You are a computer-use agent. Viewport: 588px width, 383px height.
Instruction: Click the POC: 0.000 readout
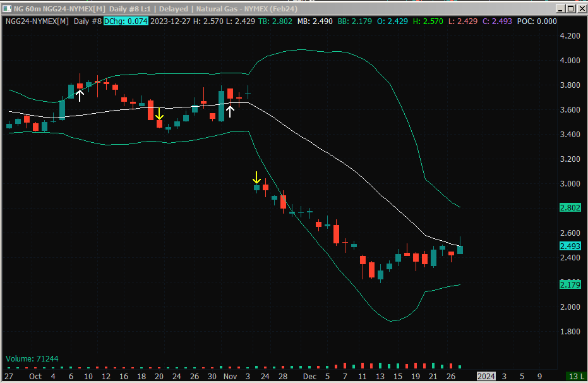click(537, 21)
